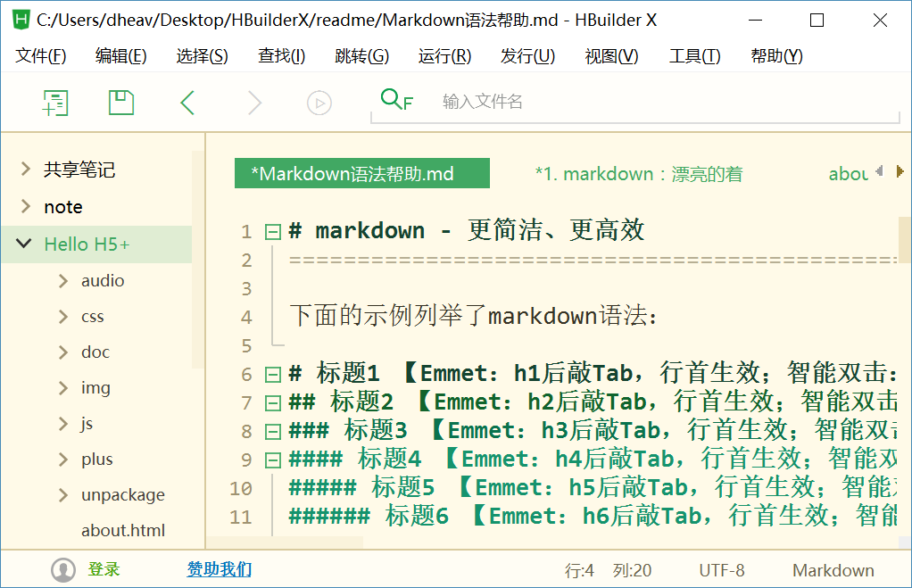Open the 运行 menu
Image resolution: width=912 pixels, height=588 pixels.
pos(443,55)
